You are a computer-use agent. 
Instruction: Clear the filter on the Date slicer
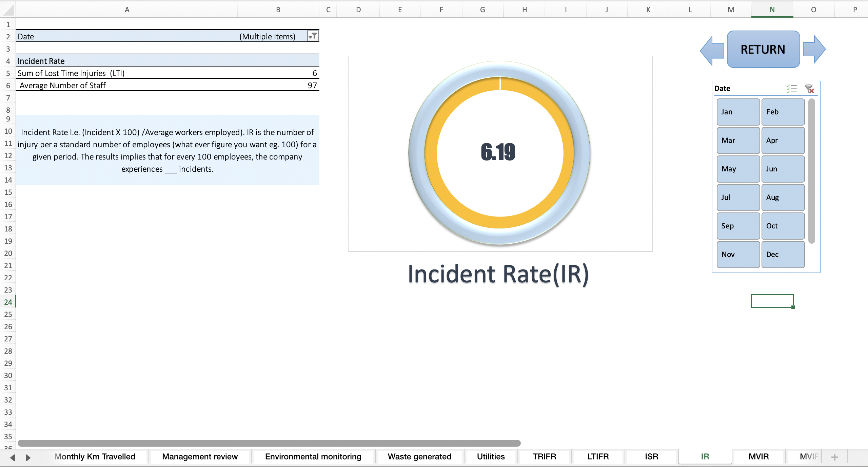809,89
